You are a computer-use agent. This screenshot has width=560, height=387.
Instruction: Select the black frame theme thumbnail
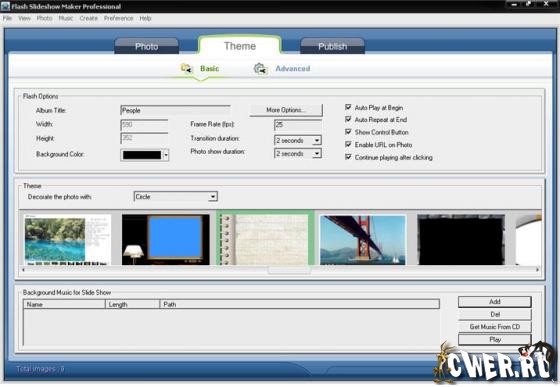461,240
